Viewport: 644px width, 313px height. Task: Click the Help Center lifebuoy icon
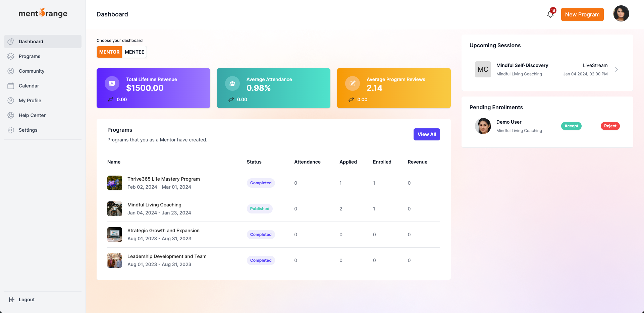(11, 115)
